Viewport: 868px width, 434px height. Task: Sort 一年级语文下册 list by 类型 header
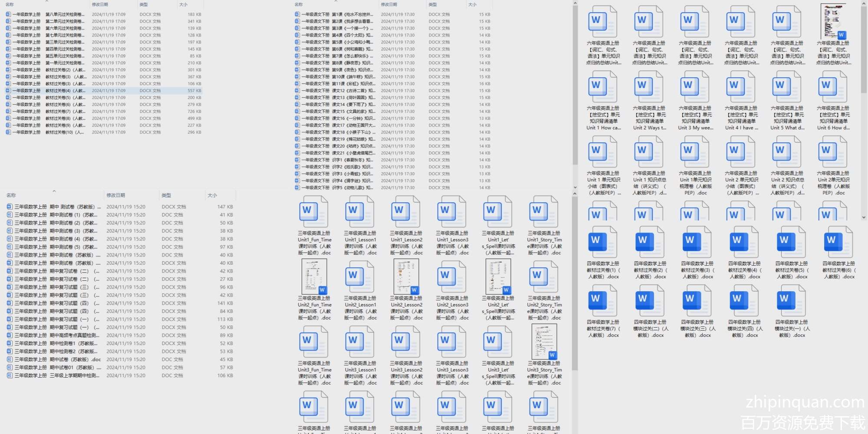[x=433, y=5]
